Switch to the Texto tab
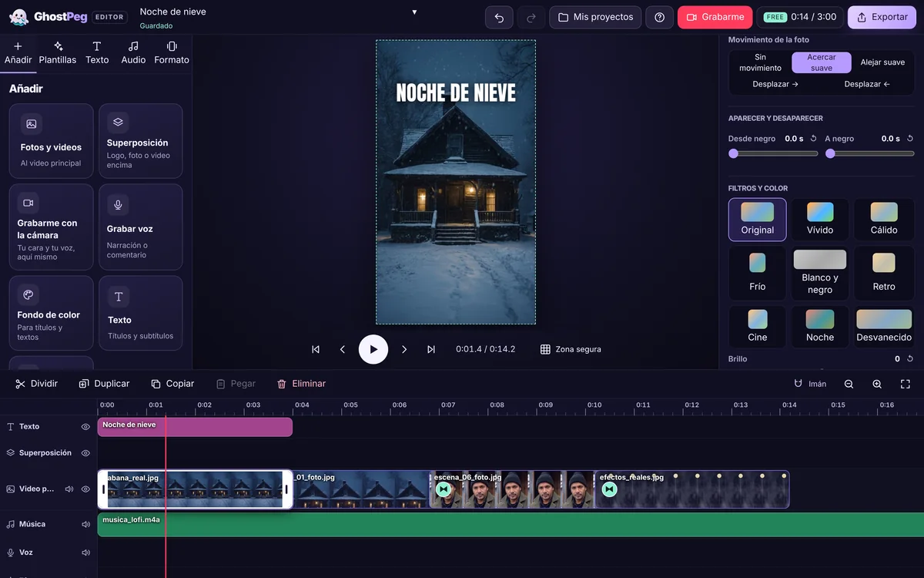924x578 pixels. [97, 52]
